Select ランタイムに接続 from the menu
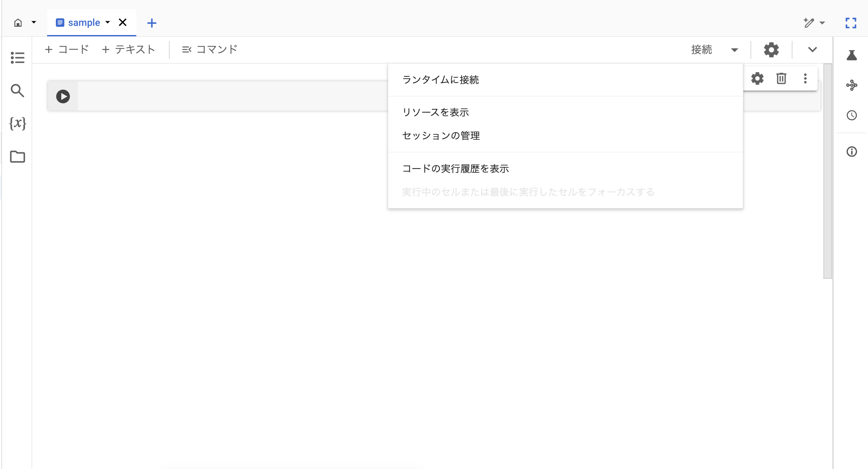Viewport: 868px width, 469px height. click(440, 80)
